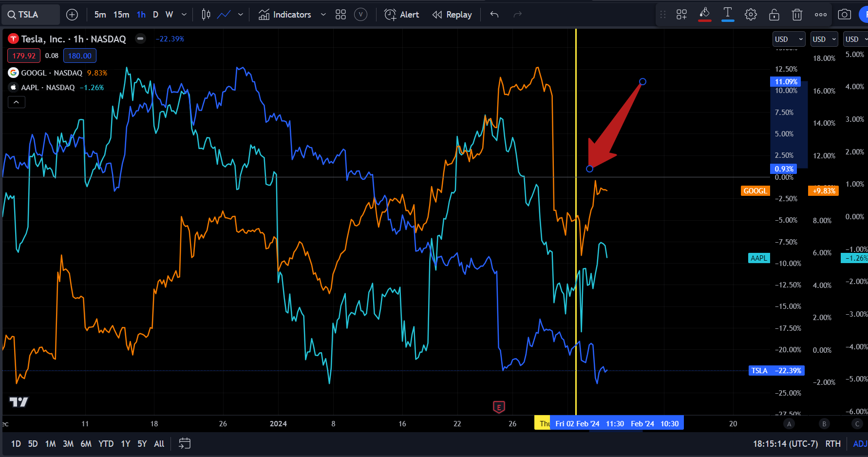Click the circled V toolbar icon
868x457 pixels.
click(x=360, y=15)
